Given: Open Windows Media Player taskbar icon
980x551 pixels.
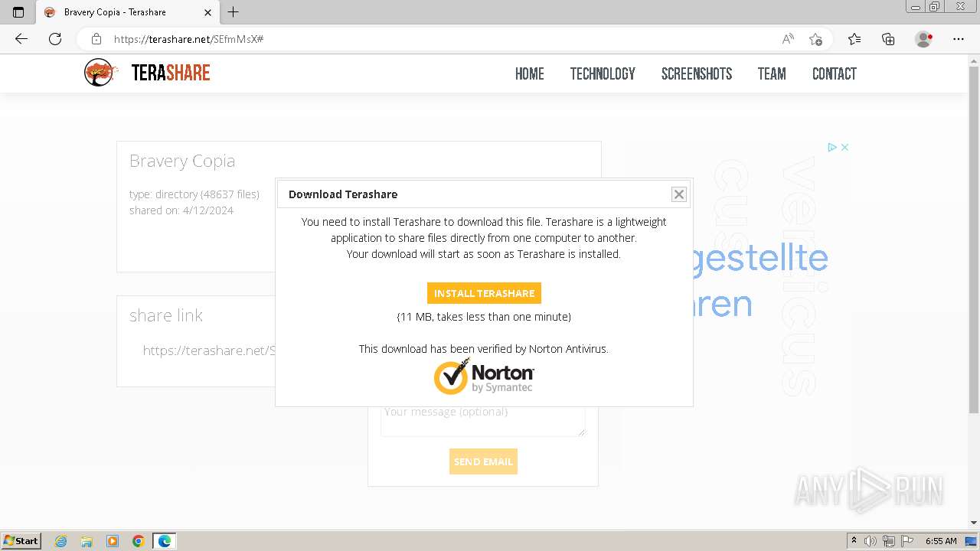Looking at the screenshot, I should (113, 541).
